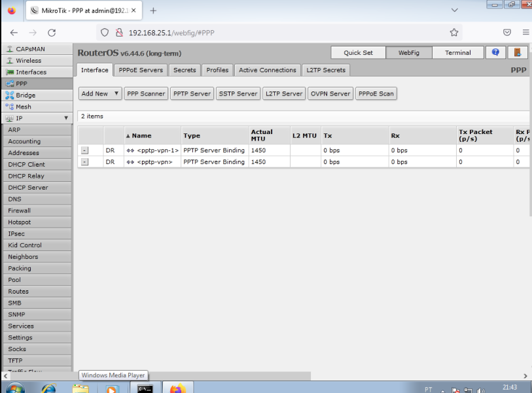Open DNS under the IP menu
The image size is (532, 393).
37,199
